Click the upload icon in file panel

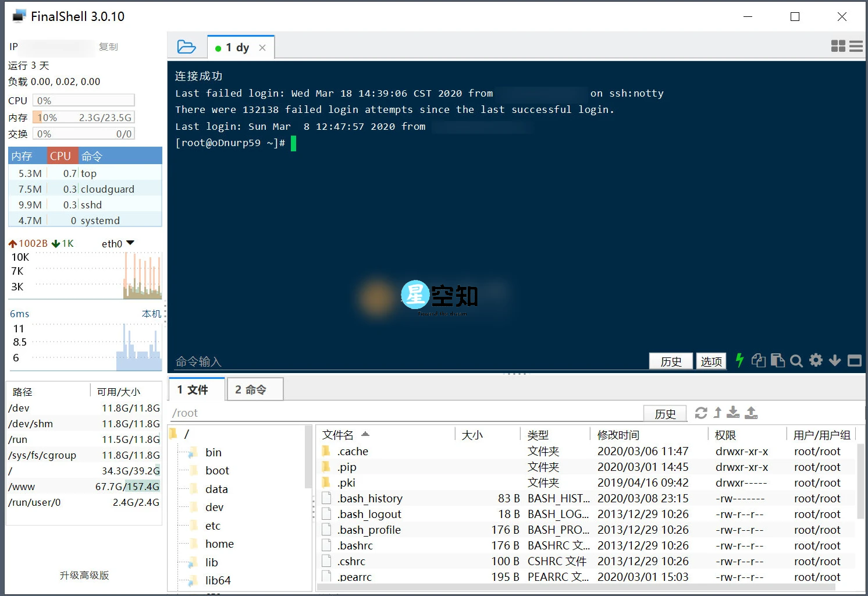pyautogui.click(x=751, y=413)
